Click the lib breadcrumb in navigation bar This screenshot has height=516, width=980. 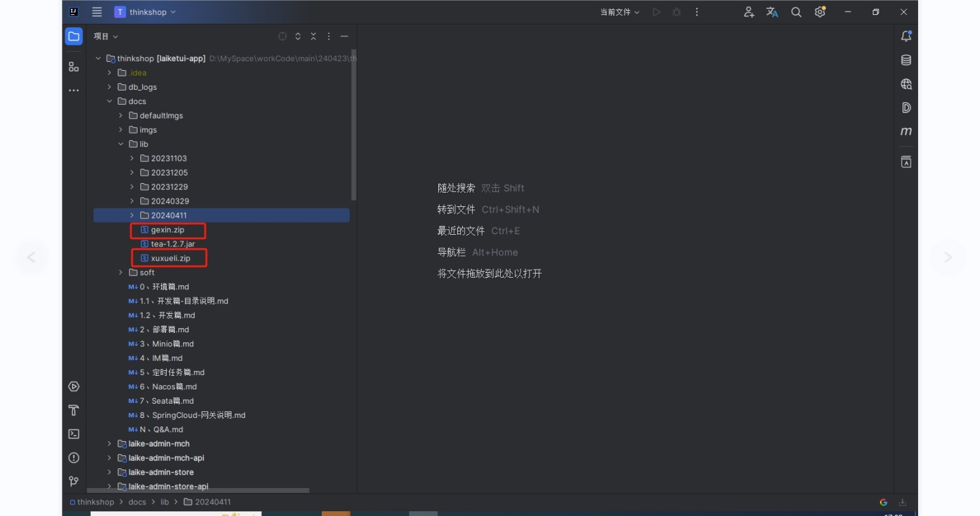[165, 502]
